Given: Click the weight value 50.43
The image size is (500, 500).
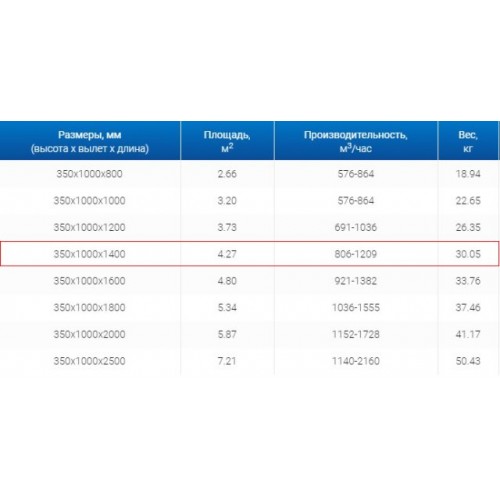Looking at the screenshot, I should point(468,361).
